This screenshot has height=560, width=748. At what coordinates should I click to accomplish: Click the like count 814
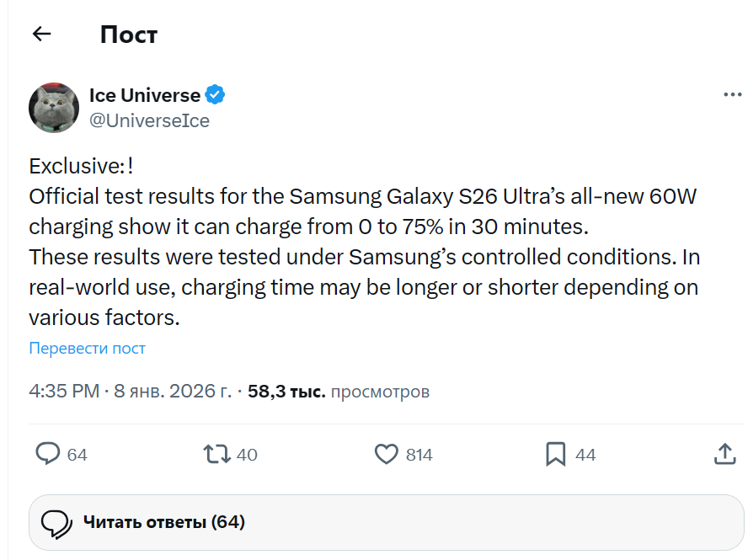click(x=419, y=455)
